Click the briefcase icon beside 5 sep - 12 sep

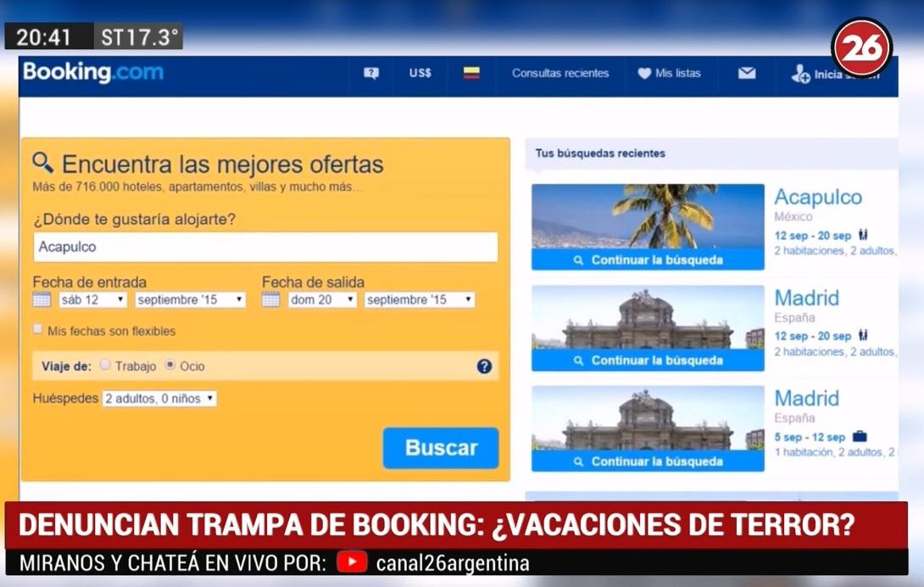click(860, 437)
